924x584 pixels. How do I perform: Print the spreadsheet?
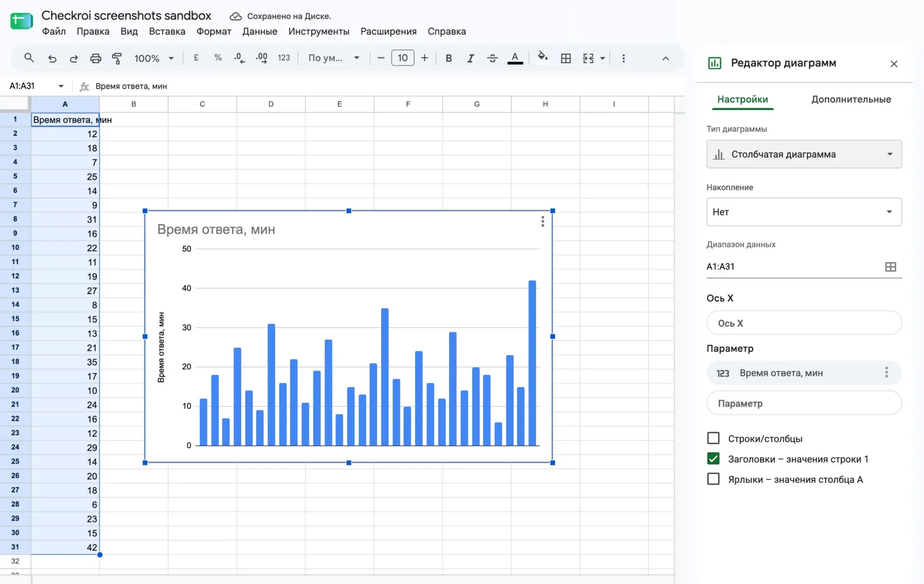96,58
